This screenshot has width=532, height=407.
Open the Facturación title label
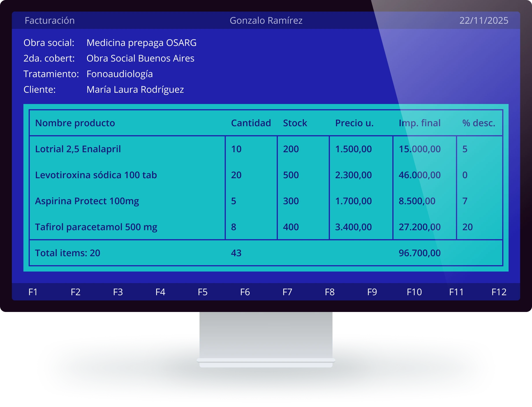(49, 21)
